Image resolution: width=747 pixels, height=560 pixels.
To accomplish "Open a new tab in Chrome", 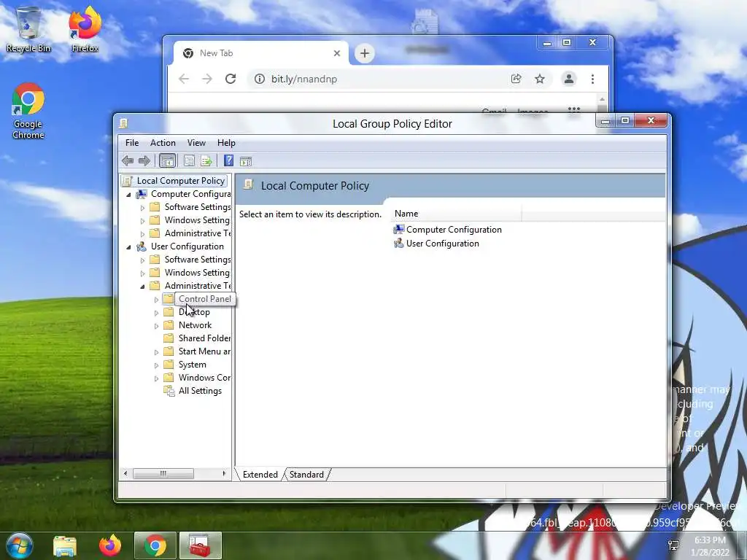I will 365,53.
